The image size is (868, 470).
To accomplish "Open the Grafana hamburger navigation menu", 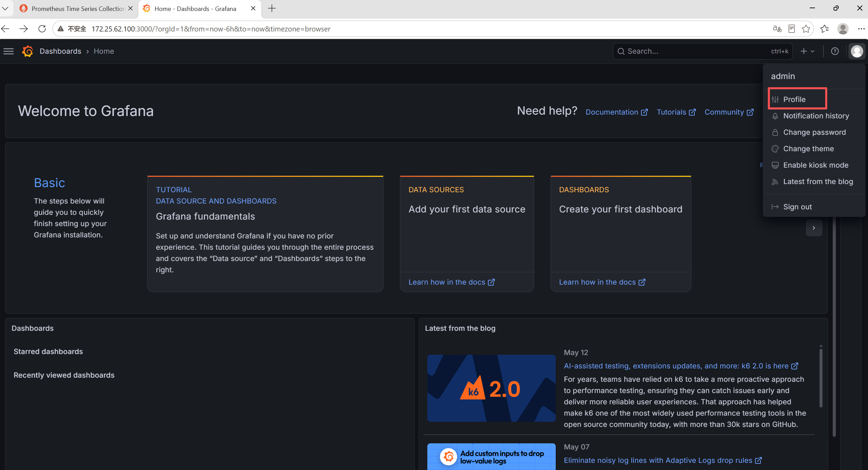I will coord(9,51).
